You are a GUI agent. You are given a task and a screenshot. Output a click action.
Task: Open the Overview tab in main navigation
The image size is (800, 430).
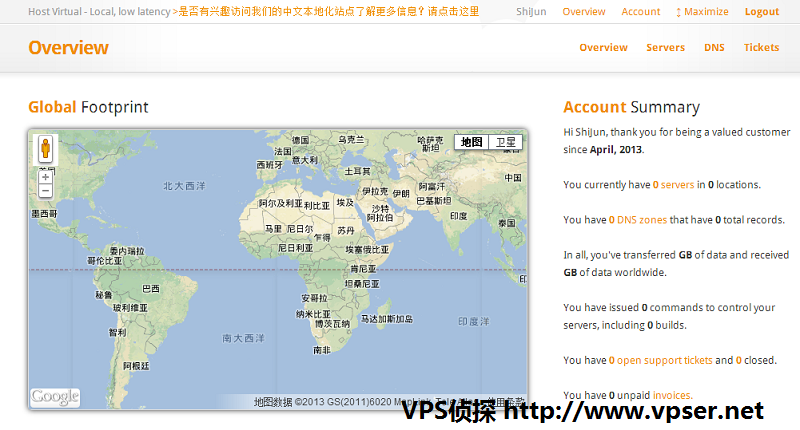[603, 47]
